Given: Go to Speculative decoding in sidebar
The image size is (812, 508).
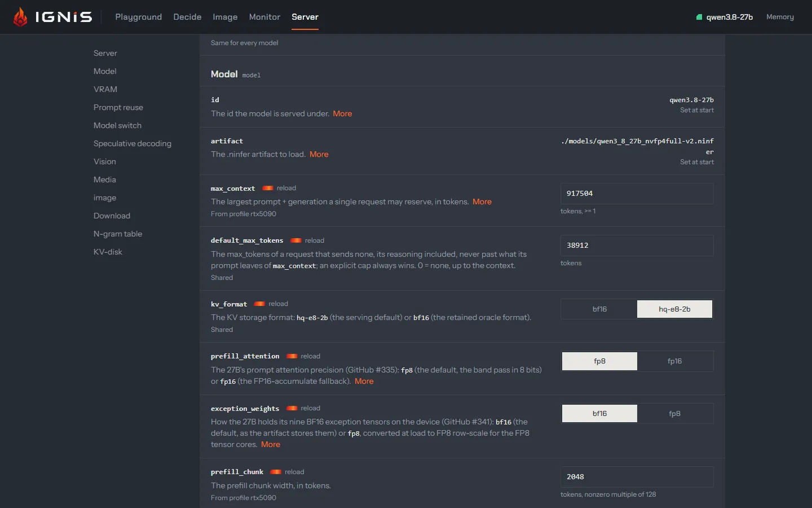Looking at the screenshot, I should [x=133, y=143].
